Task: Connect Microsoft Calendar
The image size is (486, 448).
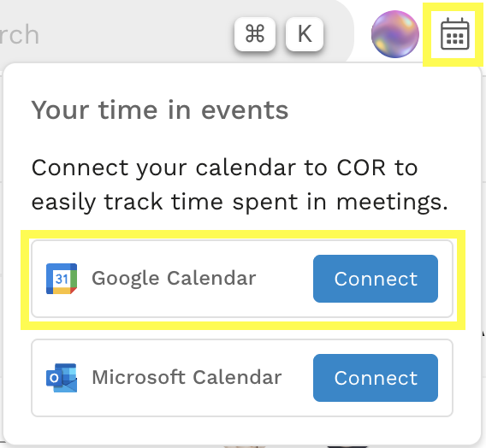Action: (376, 378)
